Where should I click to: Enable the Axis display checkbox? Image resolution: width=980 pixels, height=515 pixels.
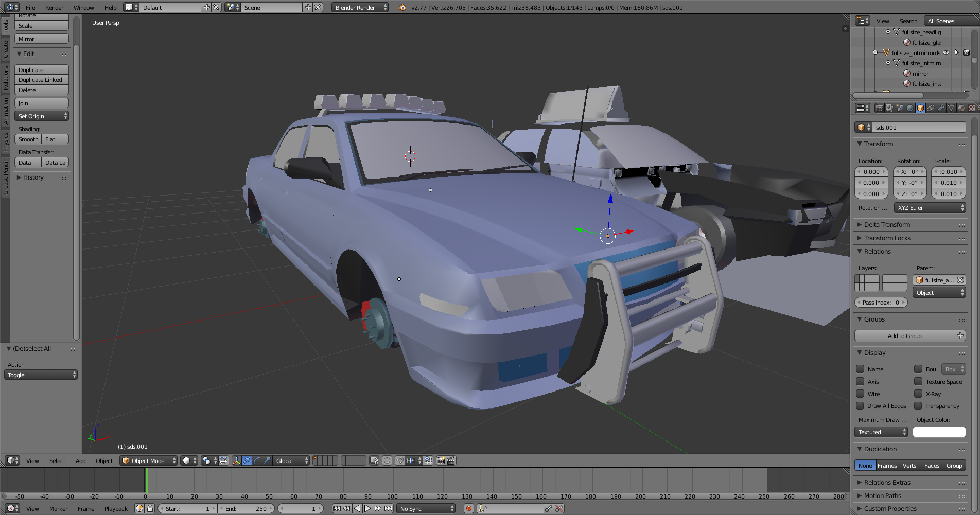(x=860, y=381)
